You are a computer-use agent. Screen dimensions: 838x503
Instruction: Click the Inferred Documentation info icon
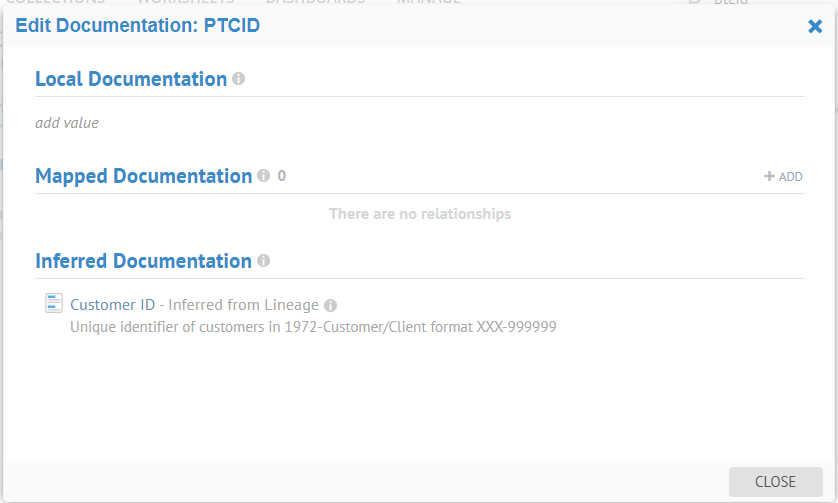[263, 260]
